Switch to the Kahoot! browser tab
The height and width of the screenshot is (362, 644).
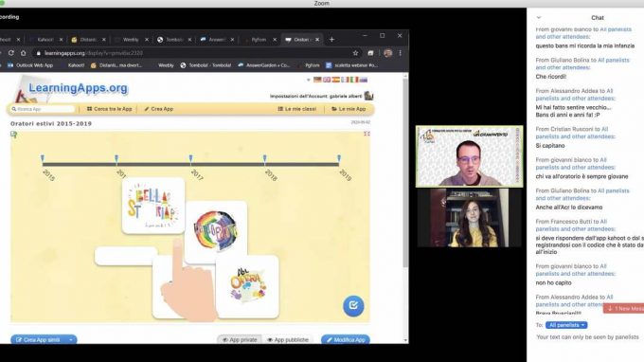(45, 40)
